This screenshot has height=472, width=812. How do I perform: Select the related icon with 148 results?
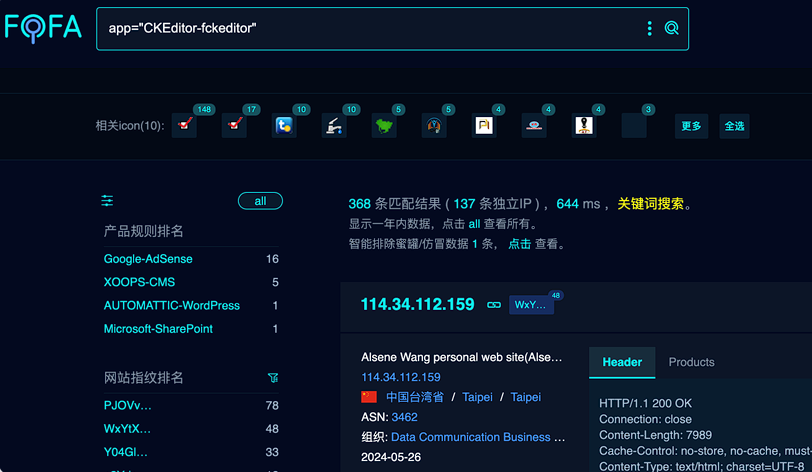tap(184, 126)
